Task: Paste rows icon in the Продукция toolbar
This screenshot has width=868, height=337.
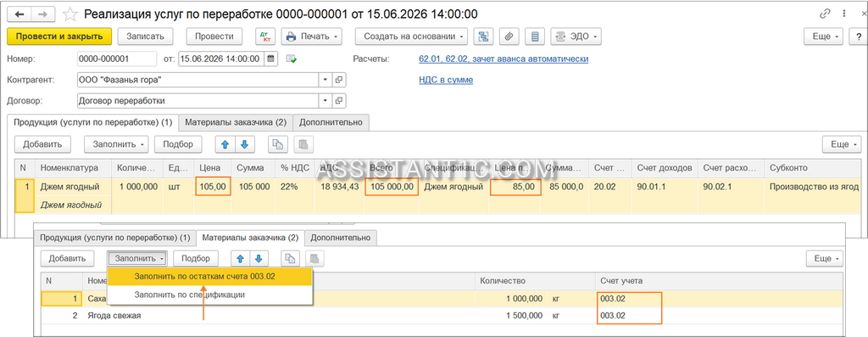Action: [303, 144]
